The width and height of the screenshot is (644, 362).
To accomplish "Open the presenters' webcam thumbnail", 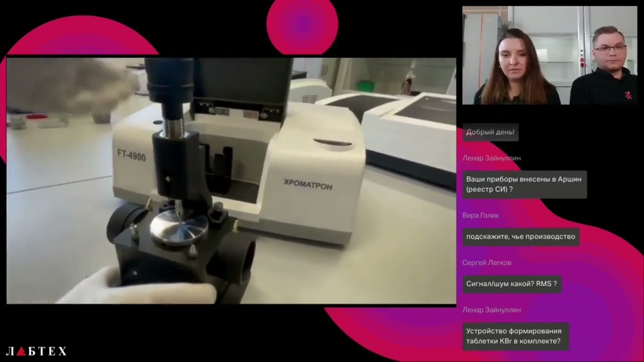I will (549, 55).
